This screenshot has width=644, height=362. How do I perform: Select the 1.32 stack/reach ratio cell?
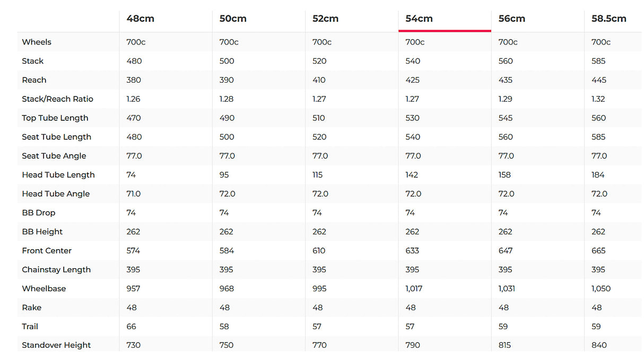click(598, 99)
